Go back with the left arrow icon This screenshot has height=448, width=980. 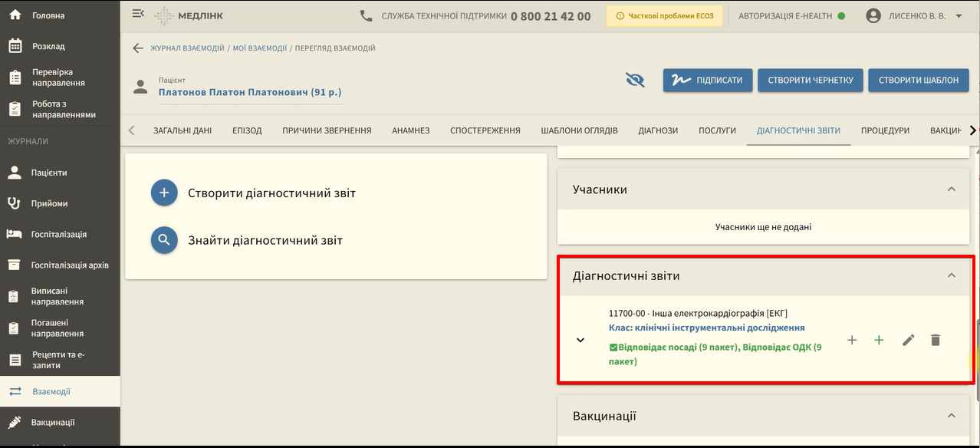(138, 48)
